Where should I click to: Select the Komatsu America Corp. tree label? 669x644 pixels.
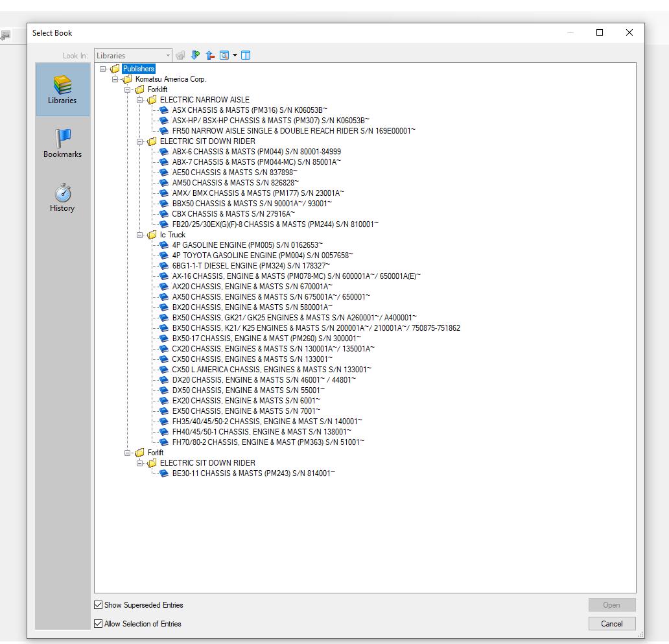[x=170, y=79]
